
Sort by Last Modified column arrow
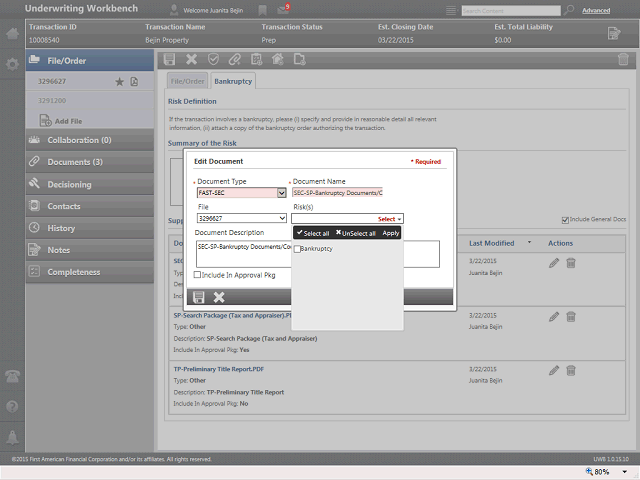tap(529, 242)
